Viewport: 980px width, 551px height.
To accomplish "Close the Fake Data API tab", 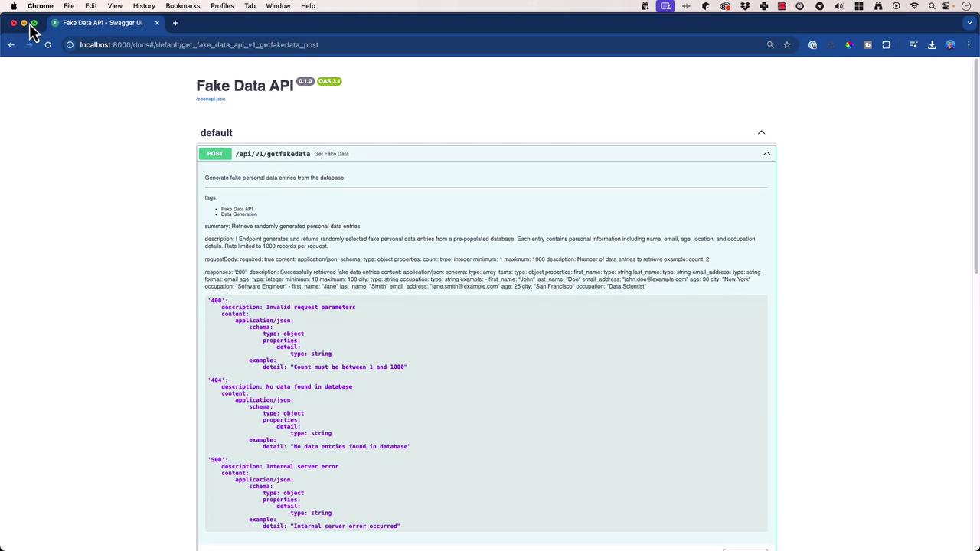I will pyautogui.click(x=157, y=23).
